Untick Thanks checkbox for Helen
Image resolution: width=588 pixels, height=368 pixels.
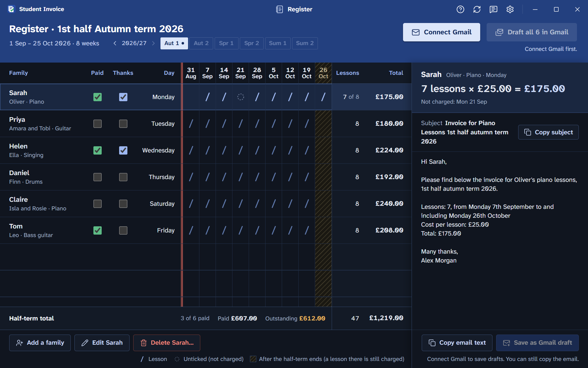(123, 150)
